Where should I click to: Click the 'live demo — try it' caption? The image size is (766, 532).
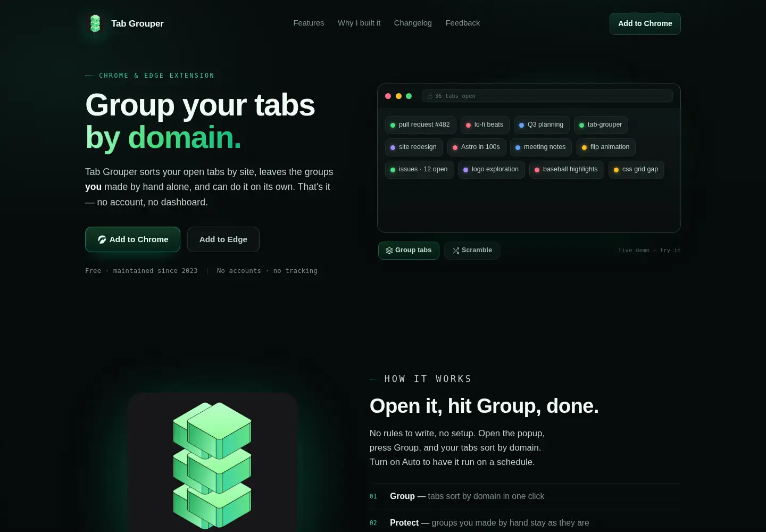pos(650,251)
